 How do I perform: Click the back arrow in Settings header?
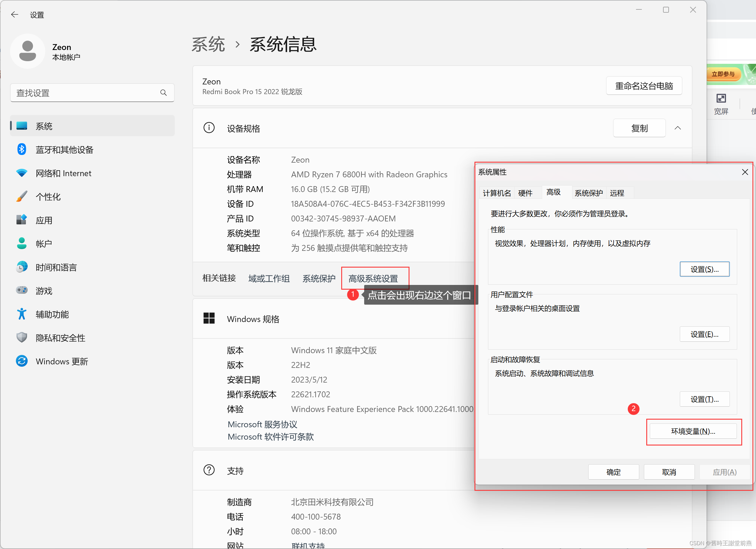[x=14, y=15]
